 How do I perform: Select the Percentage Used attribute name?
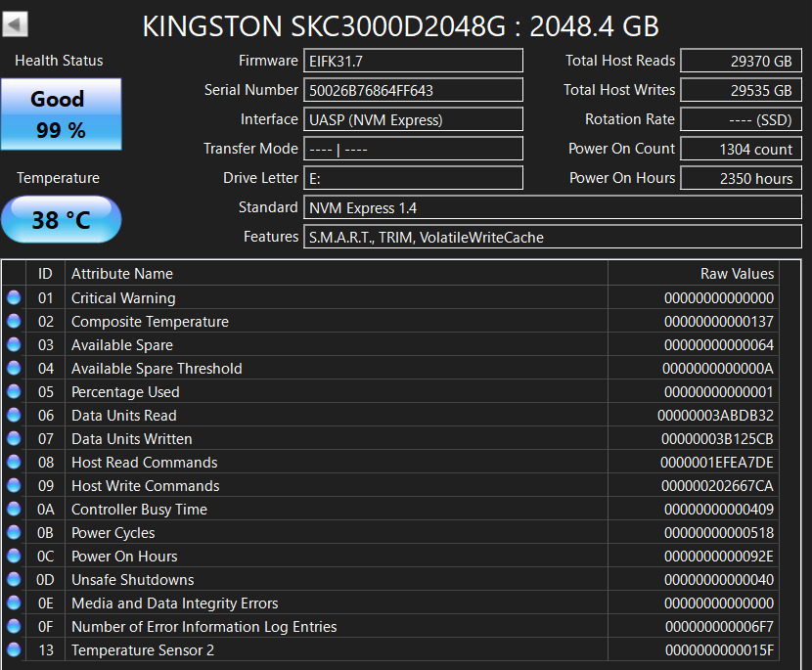coord(125,392)
